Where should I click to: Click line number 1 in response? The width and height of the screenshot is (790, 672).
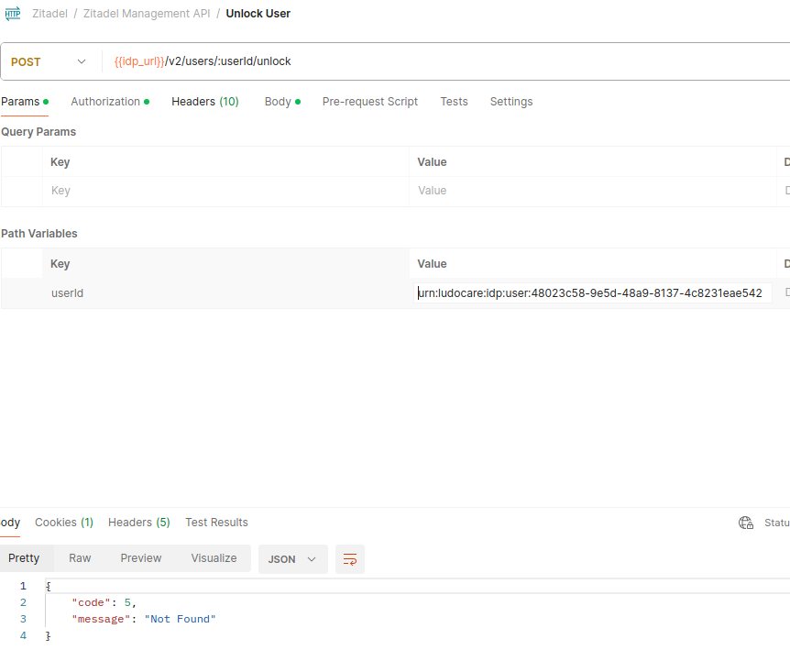(23, 587)
